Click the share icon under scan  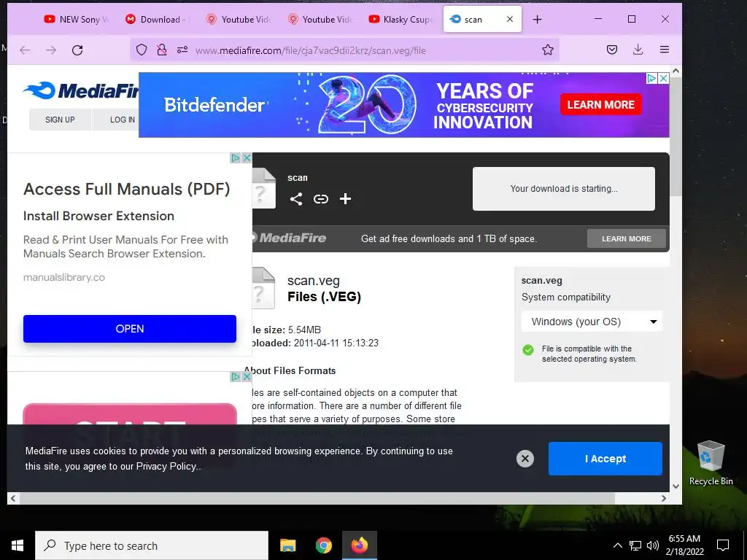pos(296,198)
